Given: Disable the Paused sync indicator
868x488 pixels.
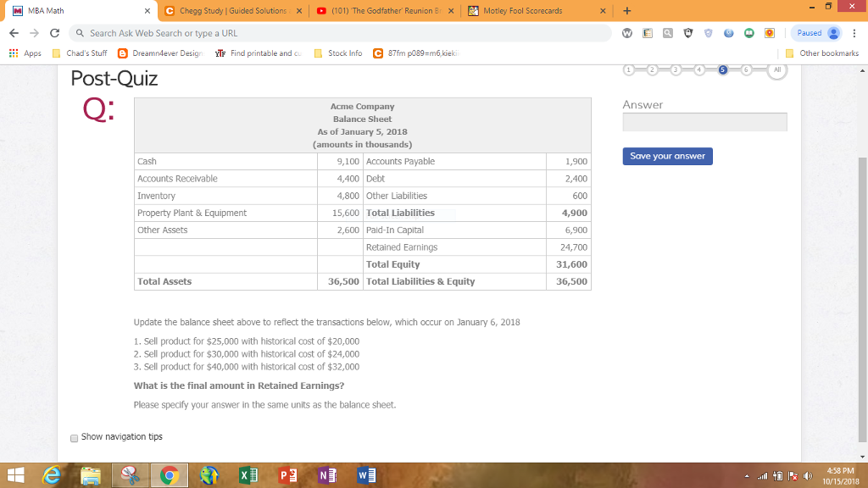Looking at the screenshot, I should [x=810, y=34].
